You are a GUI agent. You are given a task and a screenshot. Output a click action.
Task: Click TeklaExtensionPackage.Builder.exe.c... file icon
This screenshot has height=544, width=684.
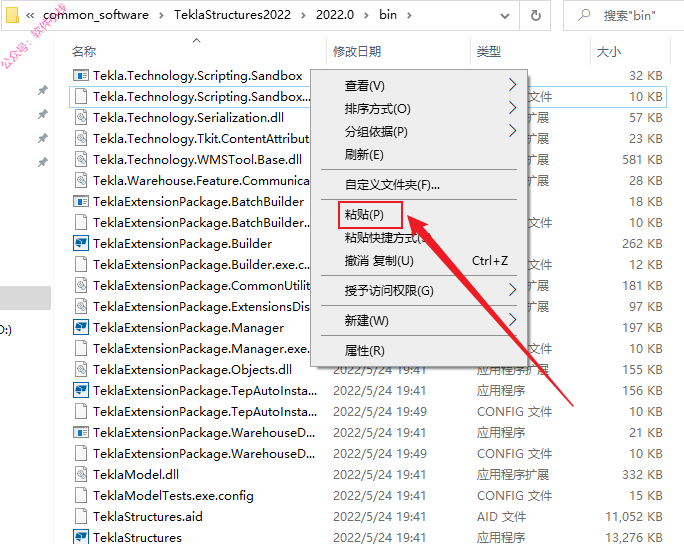point(81,264)
